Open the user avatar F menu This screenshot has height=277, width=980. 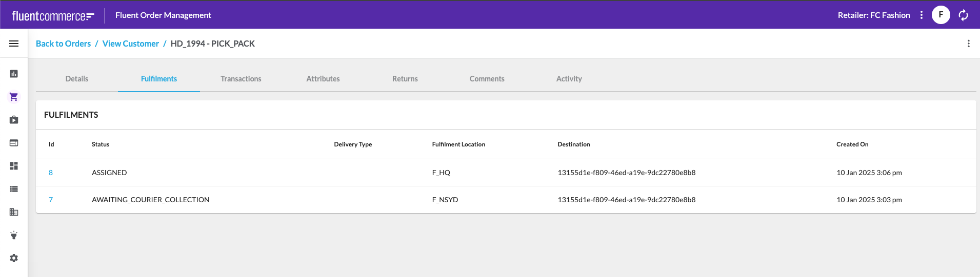[x=941, y=15]
